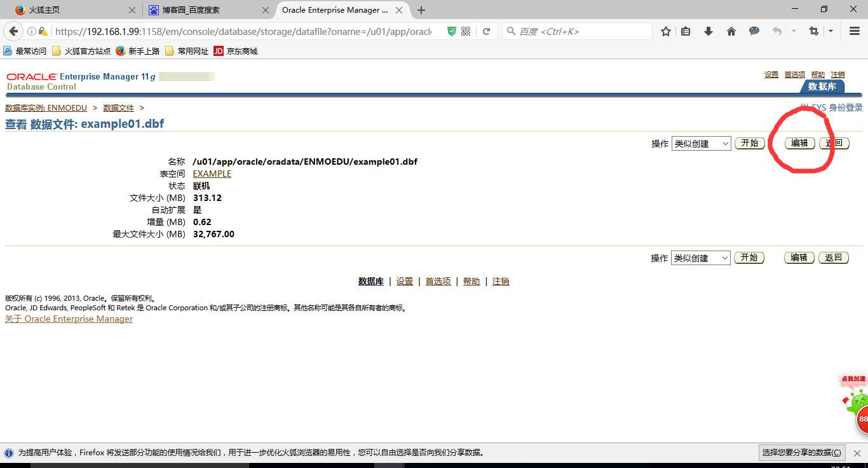The height and width of the screenshot is (468, 868).
Task: Open the 最常访问 bookmark
Action: [25, 51]
